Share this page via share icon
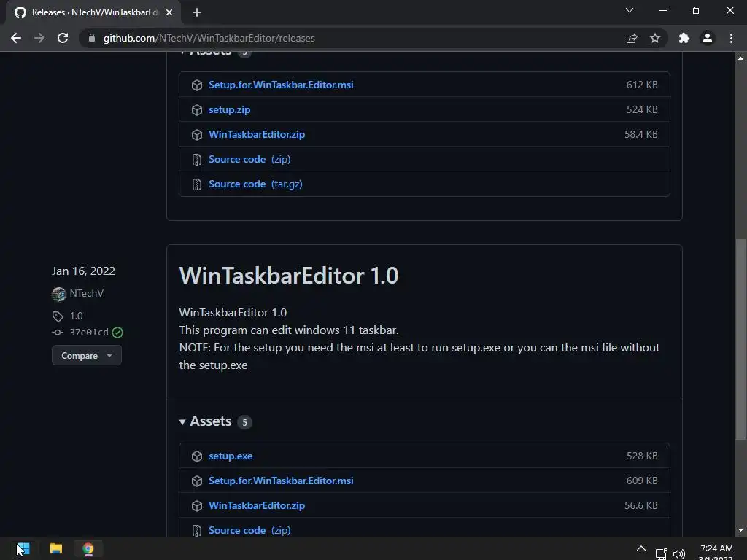 coord(632,38)
